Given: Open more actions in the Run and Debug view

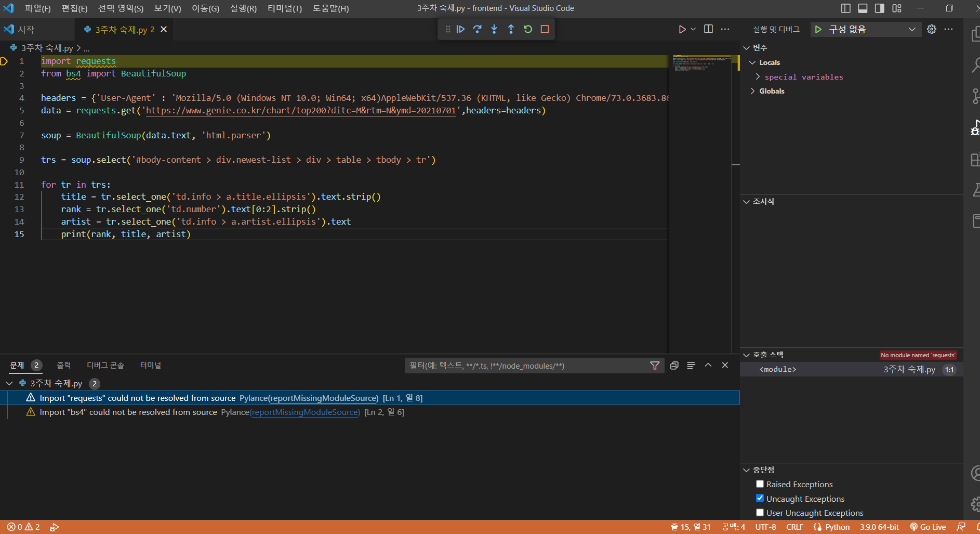Looking at the screenshot, I should 948,29.
